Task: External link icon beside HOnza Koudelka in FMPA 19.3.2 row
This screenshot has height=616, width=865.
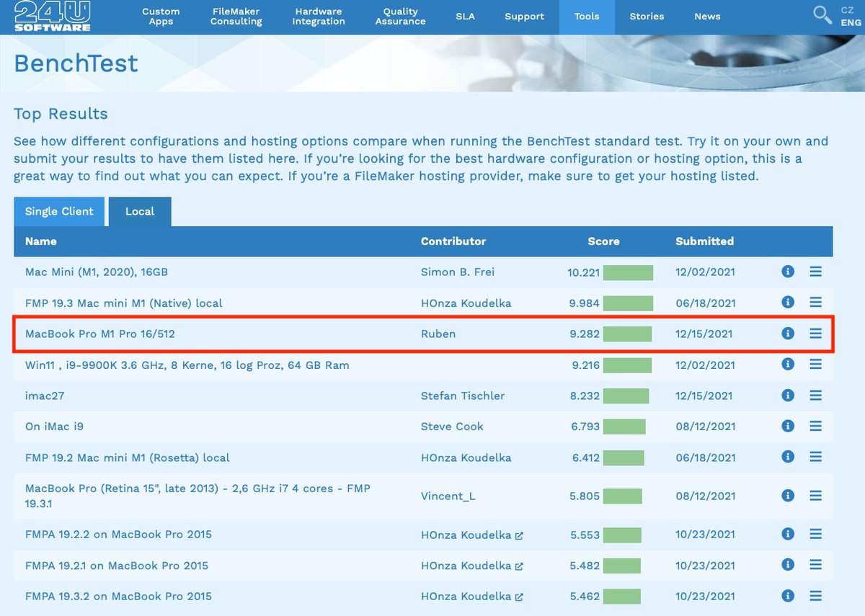Action: 519,597
